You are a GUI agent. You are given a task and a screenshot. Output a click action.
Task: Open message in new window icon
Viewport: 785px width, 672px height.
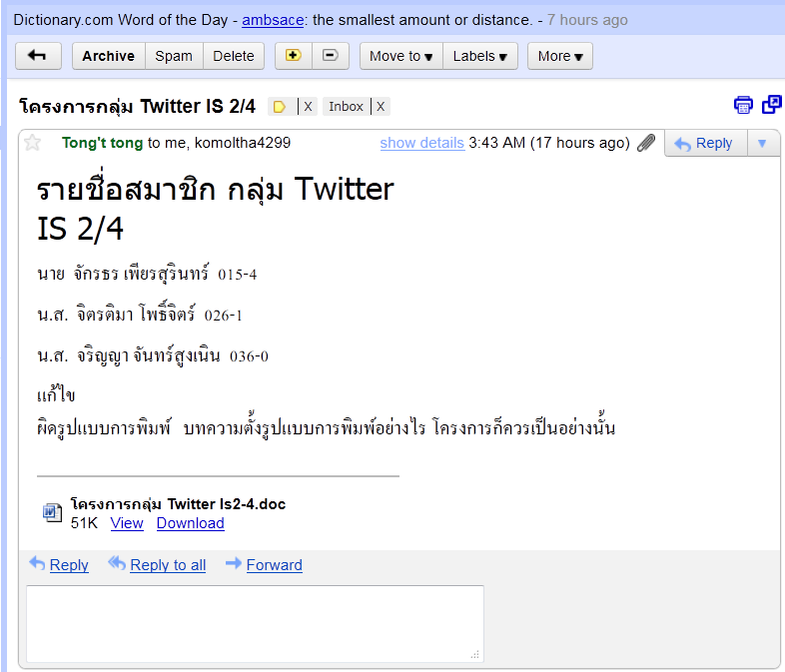point(771,105)
